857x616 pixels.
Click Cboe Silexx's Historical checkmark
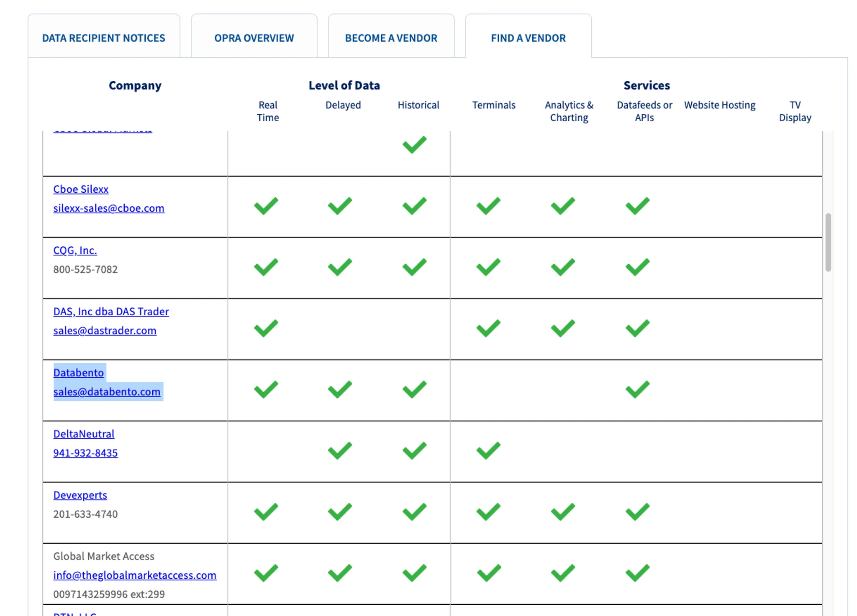click(415, 206)
